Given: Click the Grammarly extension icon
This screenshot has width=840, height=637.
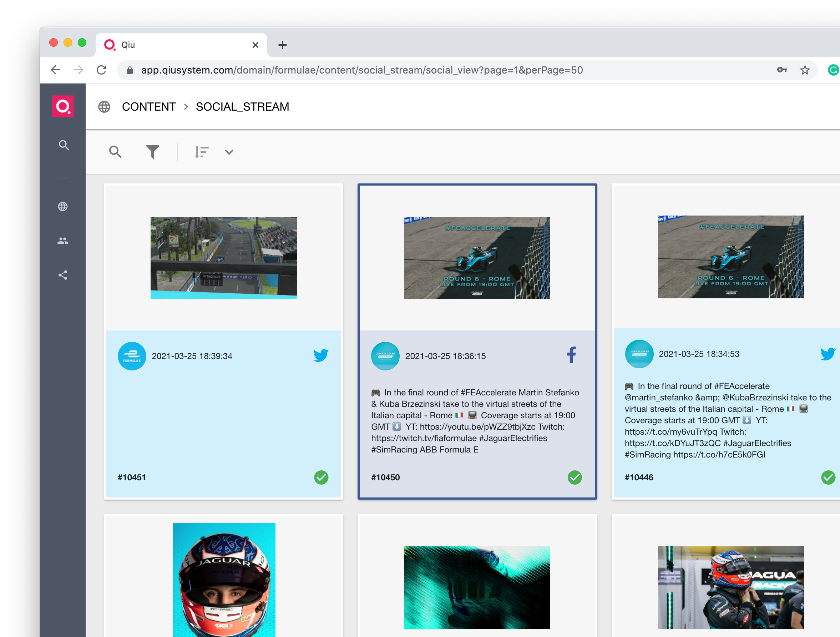Looking at the screenshot, I should [834, 70].
